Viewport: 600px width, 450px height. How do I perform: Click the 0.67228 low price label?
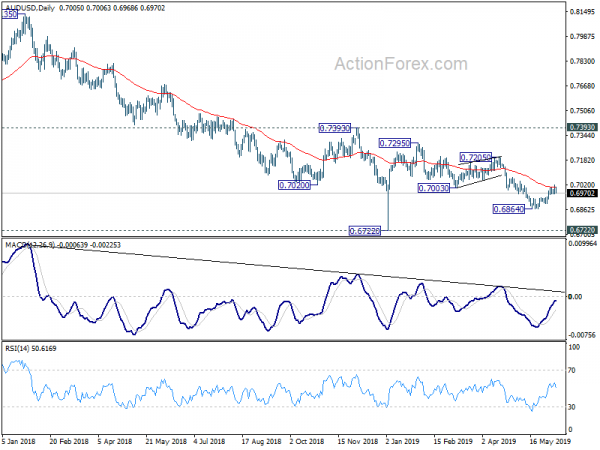(x=365, y=231)
